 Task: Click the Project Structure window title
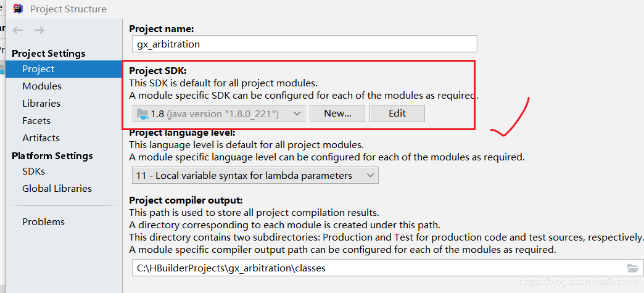pos(68,9)
